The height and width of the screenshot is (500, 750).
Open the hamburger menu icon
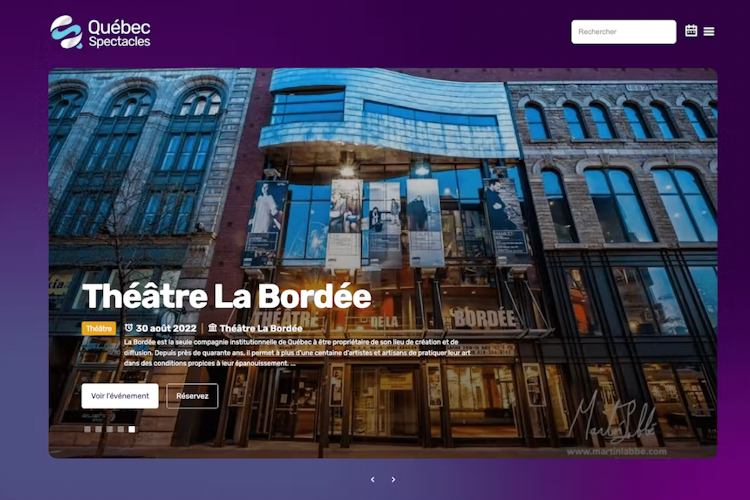[709, 32]
